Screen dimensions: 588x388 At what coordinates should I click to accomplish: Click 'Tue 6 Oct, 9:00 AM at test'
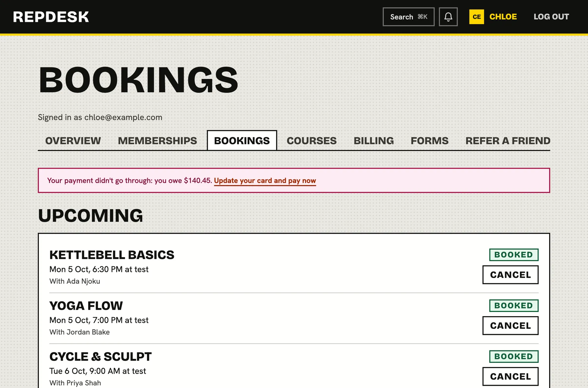(x=98, y=371)
